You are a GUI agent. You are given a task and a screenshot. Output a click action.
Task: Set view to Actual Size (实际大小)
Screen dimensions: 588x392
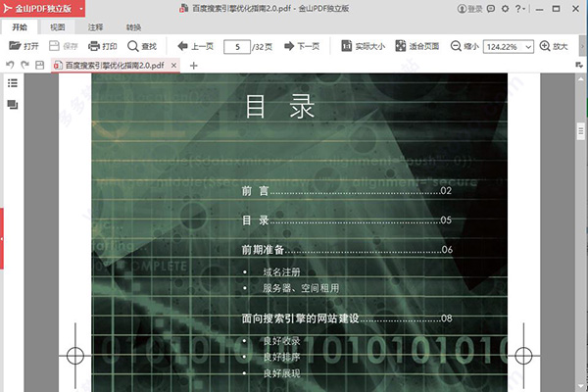click(x=363, y=46)
